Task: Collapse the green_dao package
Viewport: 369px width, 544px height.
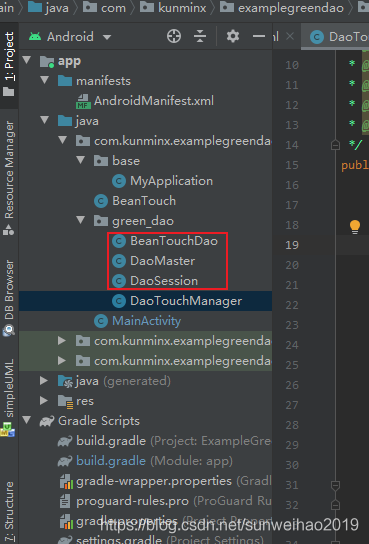Action: [81, 220]
